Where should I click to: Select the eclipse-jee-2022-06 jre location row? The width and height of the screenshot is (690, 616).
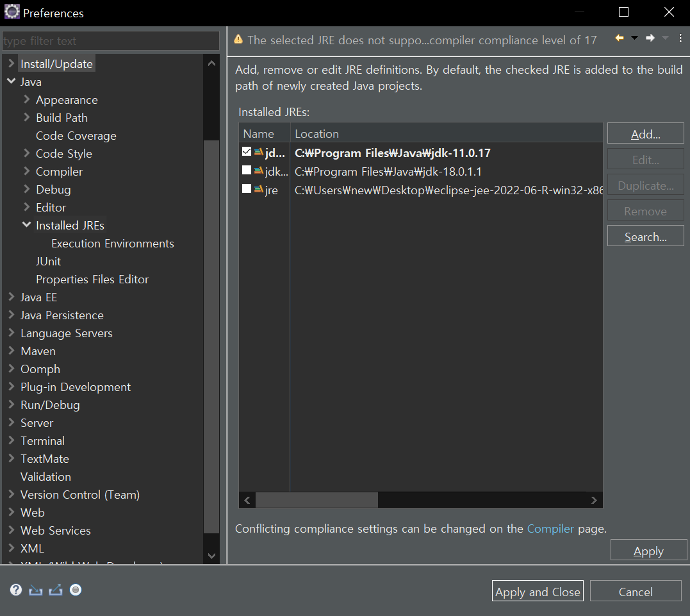(448, 190)
